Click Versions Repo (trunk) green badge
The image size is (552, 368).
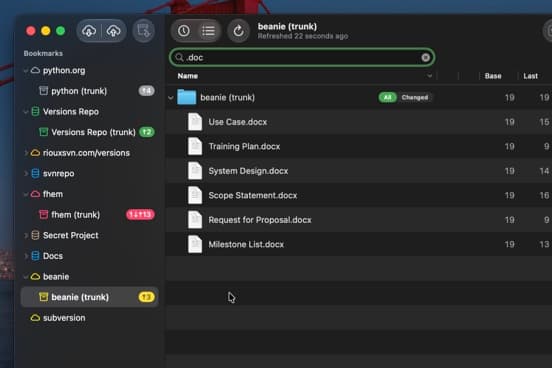pyautogui.click(x=146, y=132)
